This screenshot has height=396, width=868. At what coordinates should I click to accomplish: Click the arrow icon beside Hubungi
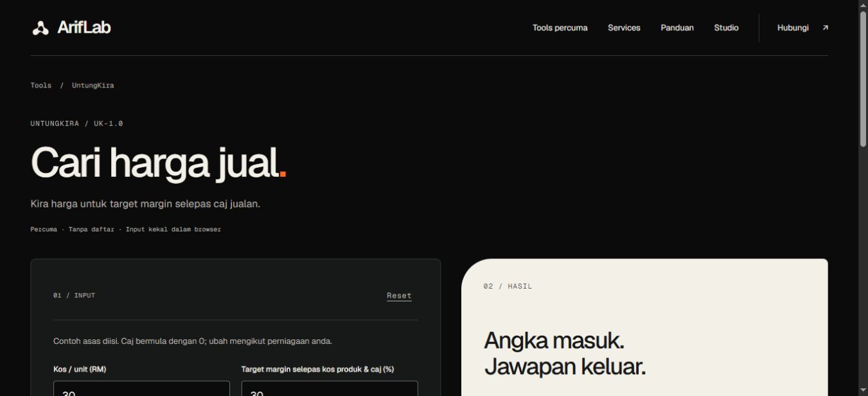pyautogui.click(x=826, y=28)
